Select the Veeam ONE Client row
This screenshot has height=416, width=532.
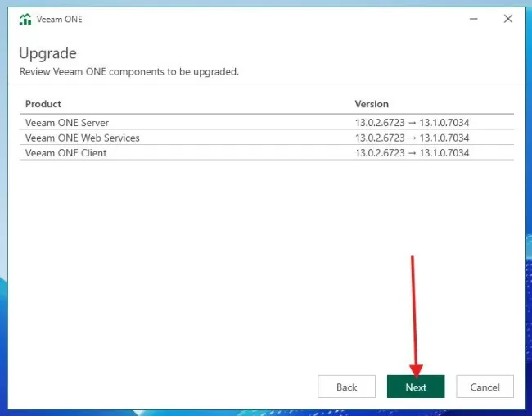pyautogui.click(x=267, y=153)
